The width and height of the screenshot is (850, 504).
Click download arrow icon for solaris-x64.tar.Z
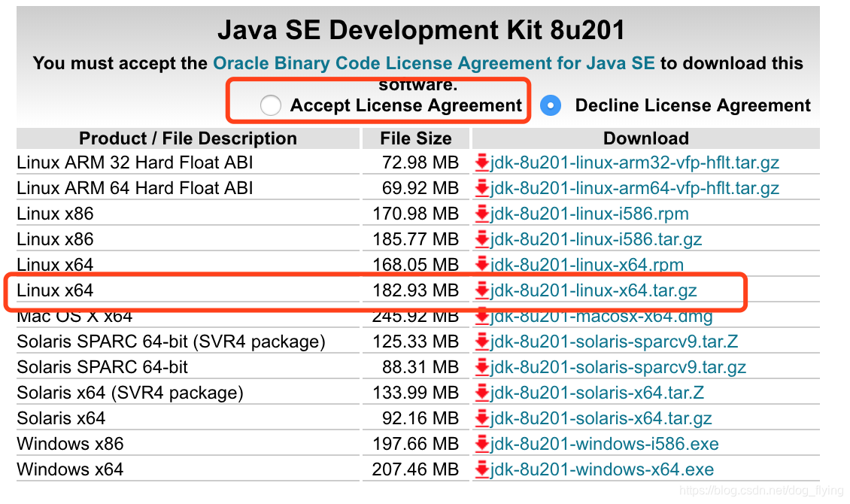pyautogui.click(x=481, y=393)
